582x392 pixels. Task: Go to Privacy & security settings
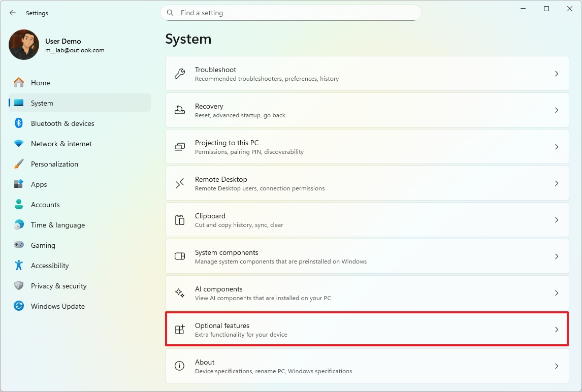(x=58, y=286)
